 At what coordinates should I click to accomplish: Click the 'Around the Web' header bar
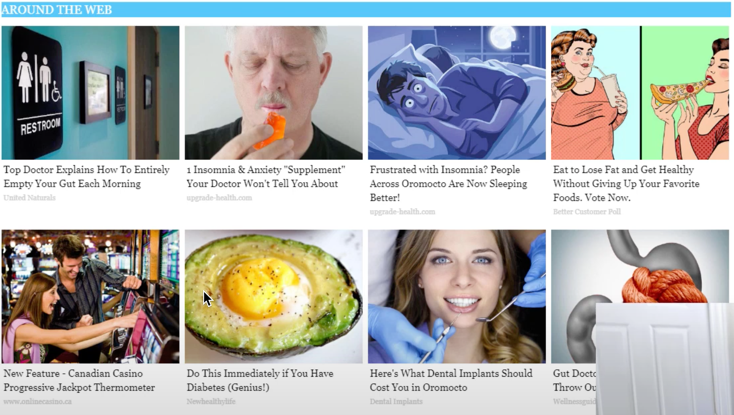tap(366, 10)
